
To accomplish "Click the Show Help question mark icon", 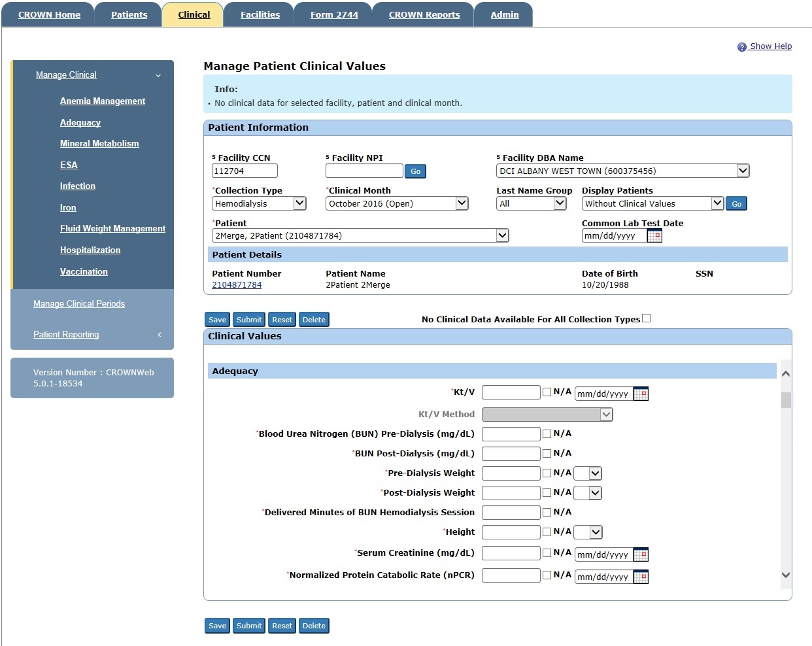I will point(741,47).
